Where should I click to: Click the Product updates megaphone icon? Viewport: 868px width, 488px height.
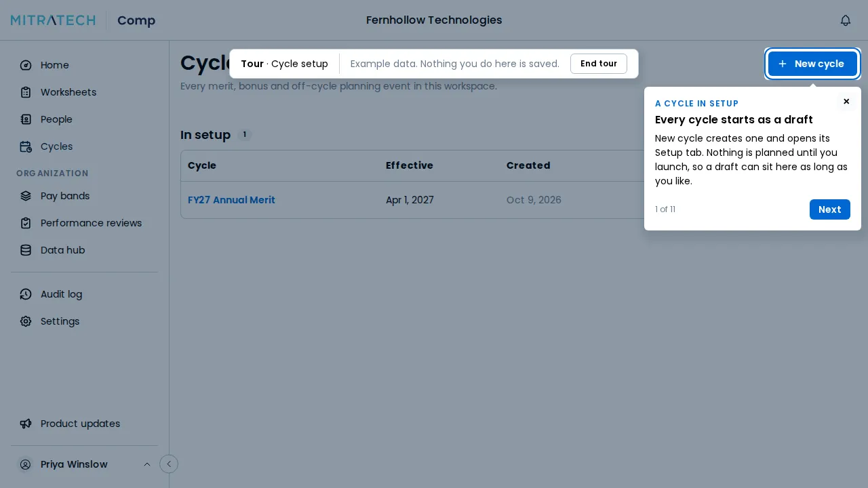26,424
